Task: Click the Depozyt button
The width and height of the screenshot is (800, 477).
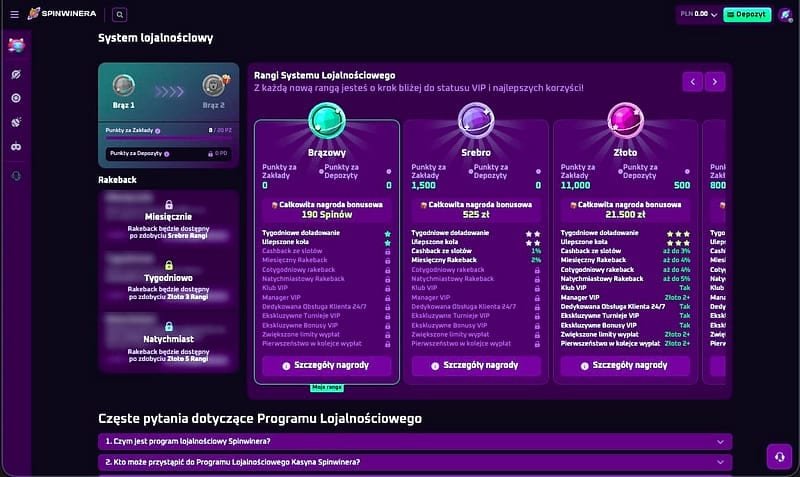Action: (x=746, y=14)
